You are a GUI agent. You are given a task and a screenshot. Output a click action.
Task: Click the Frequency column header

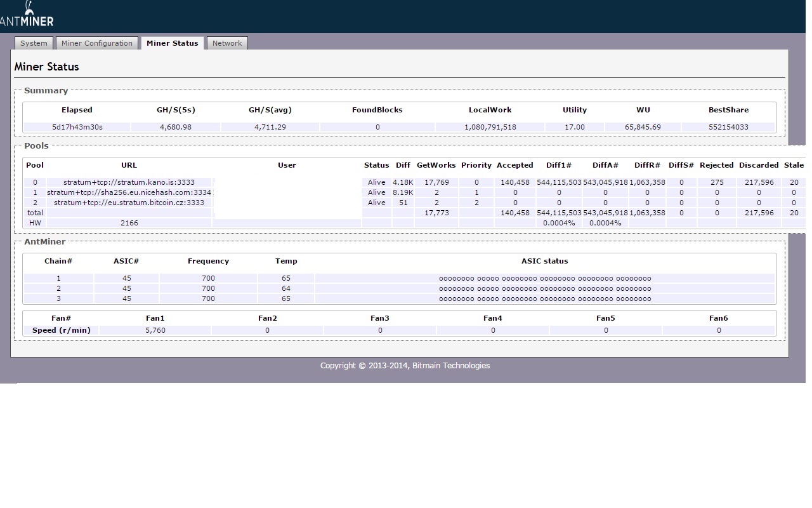tap(208, 261)
